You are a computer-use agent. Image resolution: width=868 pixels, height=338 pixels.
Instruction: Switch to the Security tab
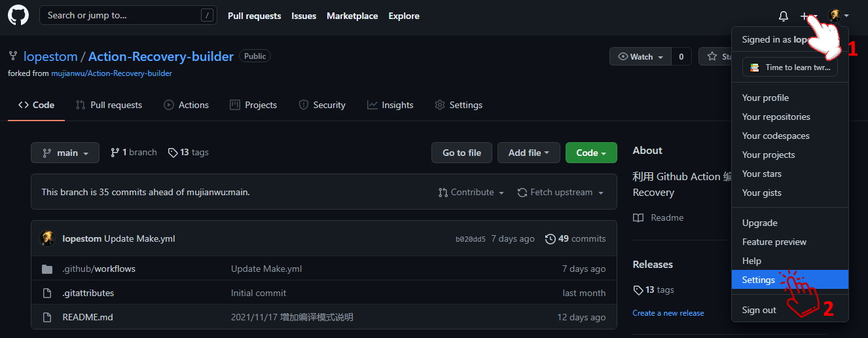pyautogui.click(x=321, y=105)
